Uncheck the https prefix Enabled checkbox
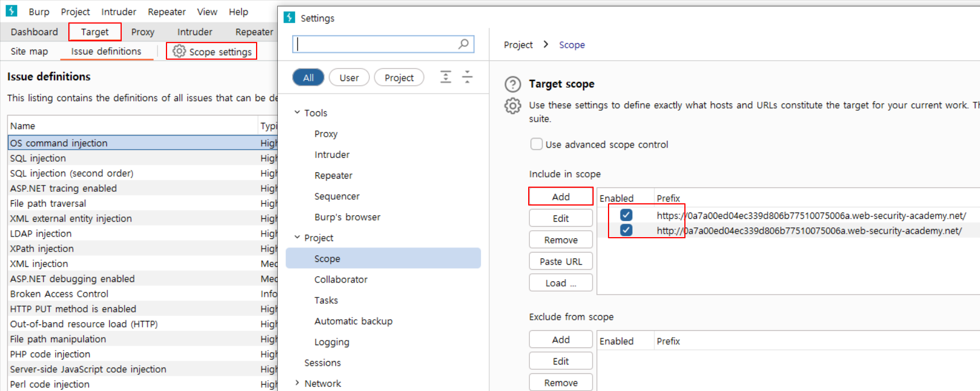This screenshot has width=980, height=391. [x=626, y=215]
